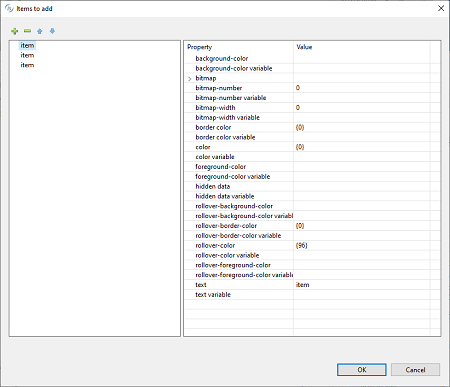The height and width of the screenshot is (387, 450).
Task: Move item down with blue down arrow
Action: 52,31
